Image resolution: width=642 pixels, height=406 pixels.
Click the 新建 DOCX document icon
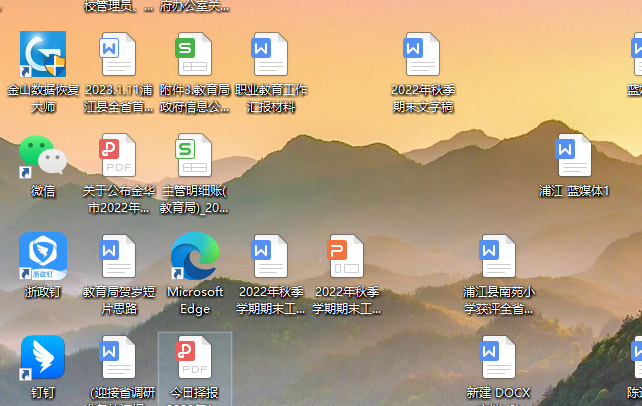click(x=498, y=359)
